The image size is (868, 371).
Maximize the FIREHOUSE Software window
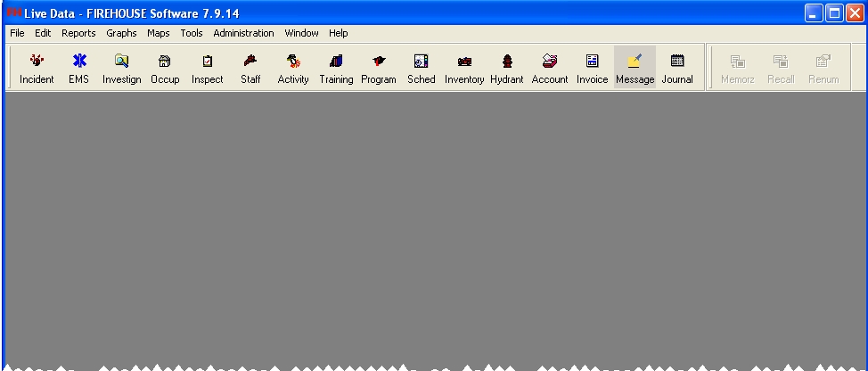pyautogui.click(x=834, y=13)
